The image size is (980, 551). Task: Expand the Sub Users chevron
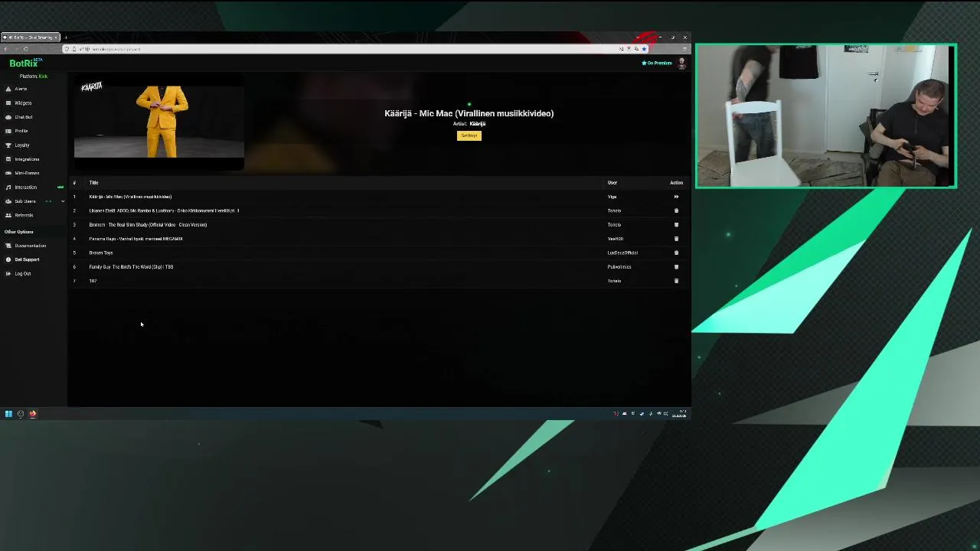(63, 201)
